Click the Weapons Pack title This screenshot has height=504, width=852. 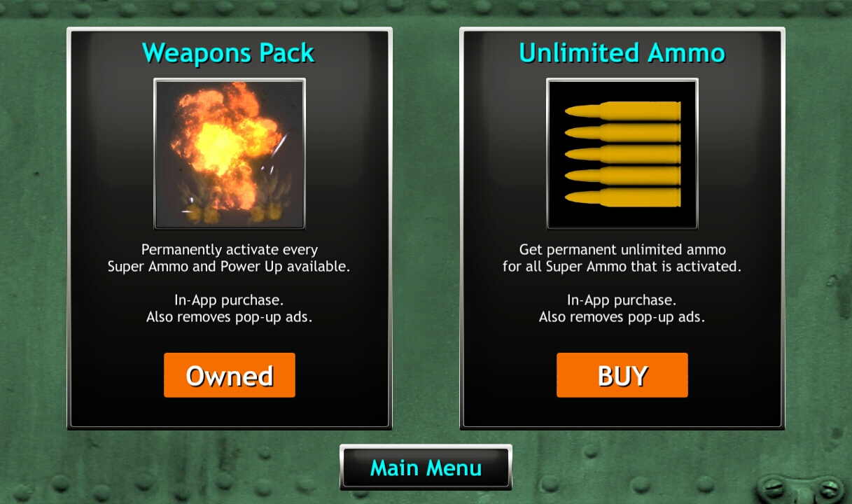coord(228,53)
